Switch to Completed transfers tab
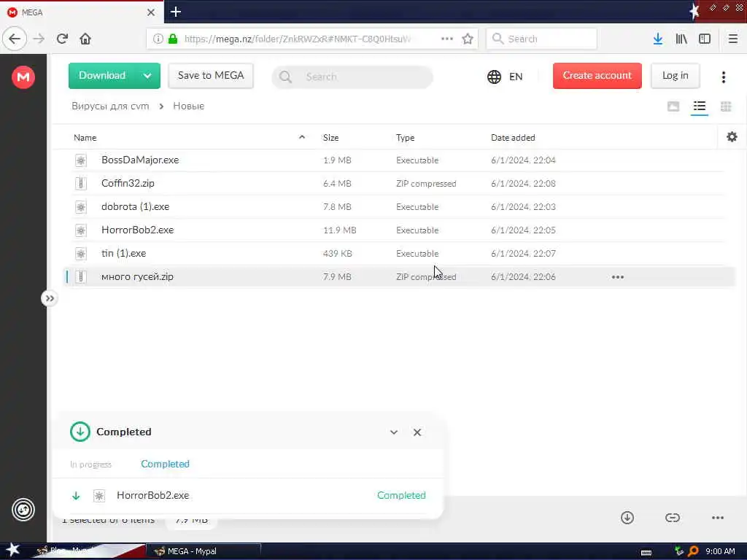747x560 pixels. [165, 464]
